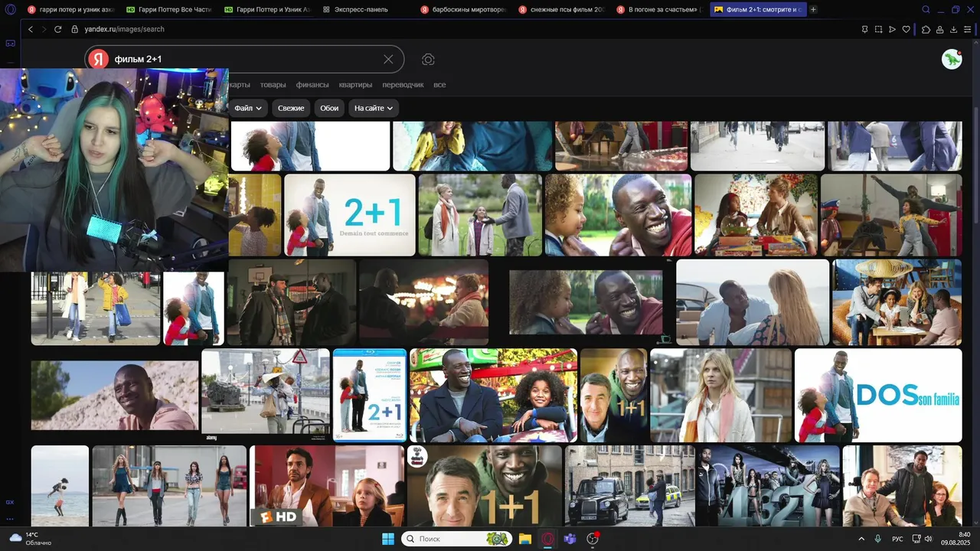The image size is (980, 551).
Task: Open Microsoft Teams from the taskbar
Action: [570, 539]
